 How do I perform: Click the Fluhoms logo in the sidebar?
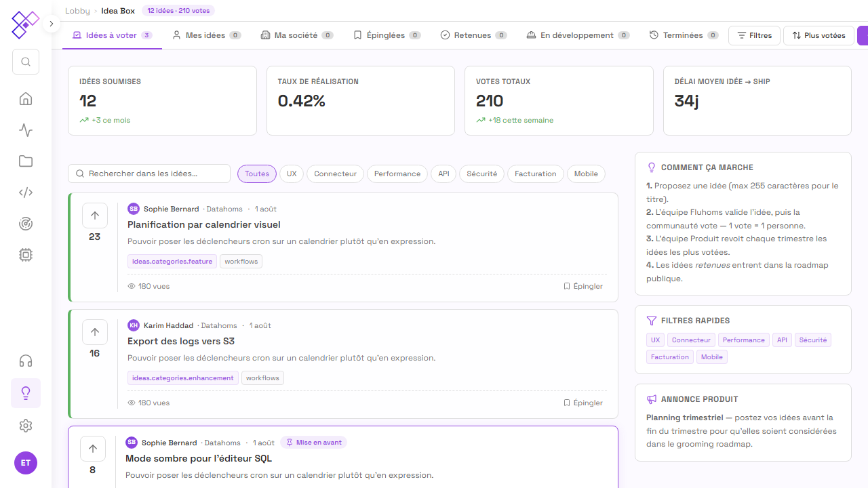click(25, 24)
